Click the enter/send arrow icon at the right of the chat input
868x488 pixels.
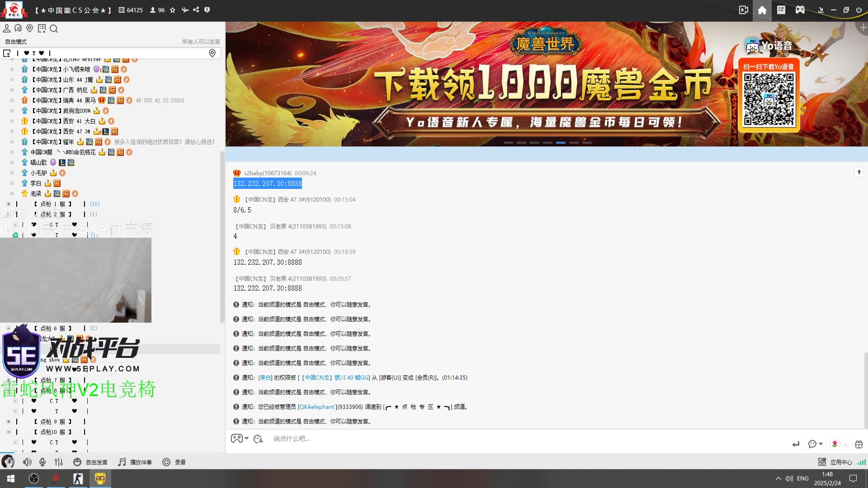[796, 444]
